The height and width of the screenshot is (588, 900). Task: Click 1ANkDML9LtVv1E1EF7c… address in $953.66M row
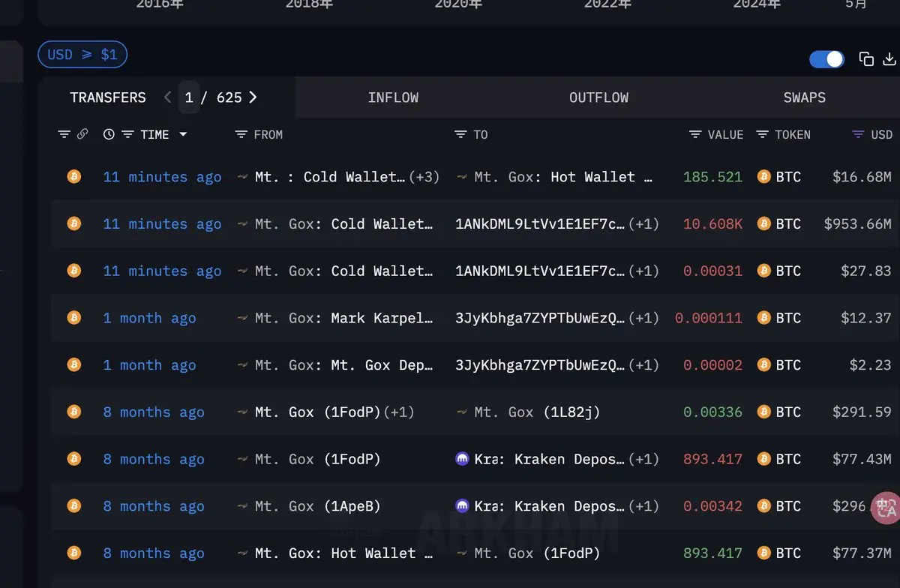pyautogui.click(x=539, y=223)
